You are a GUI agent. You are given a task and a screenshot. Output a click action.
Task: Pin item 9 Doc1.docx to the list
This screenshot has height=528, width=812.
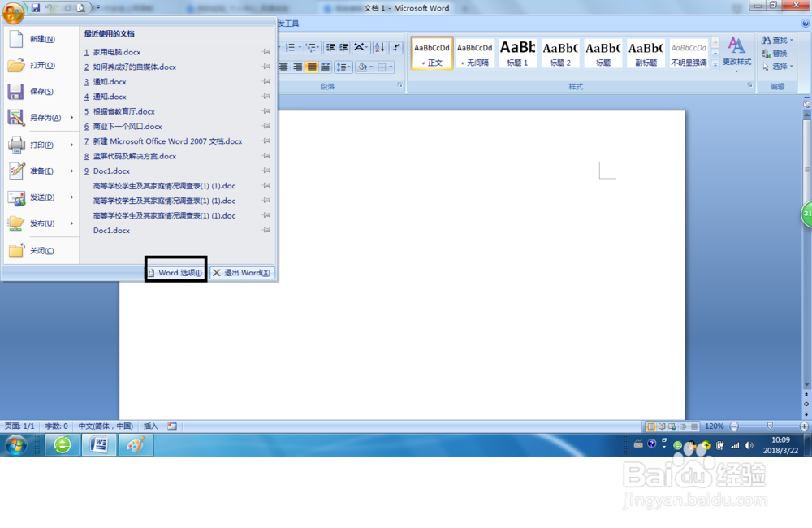tap(266, 171)
